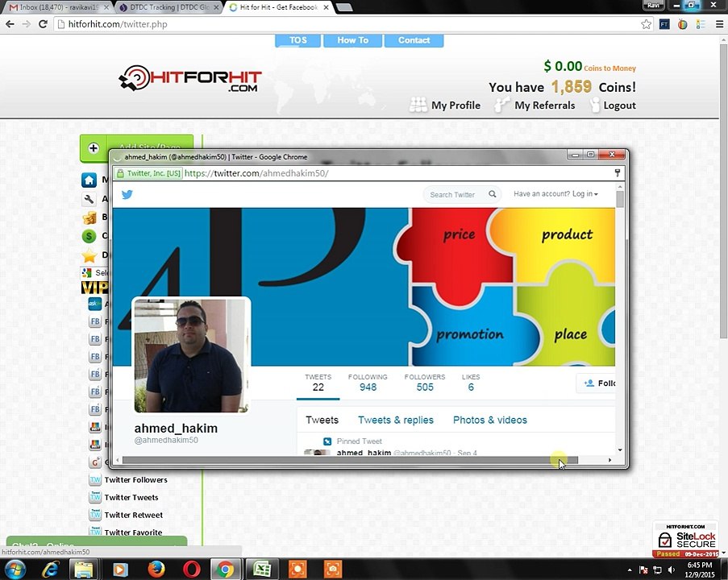Click Coins to Money link
This screenshot has width=728, height=580.
[x=609, y=68]
